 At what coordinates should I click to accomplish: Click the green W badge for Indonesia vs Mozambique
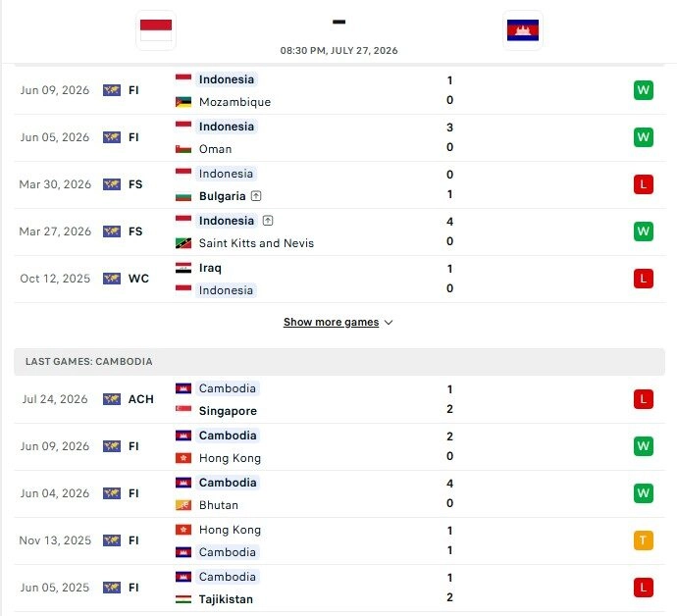point(643,90)
